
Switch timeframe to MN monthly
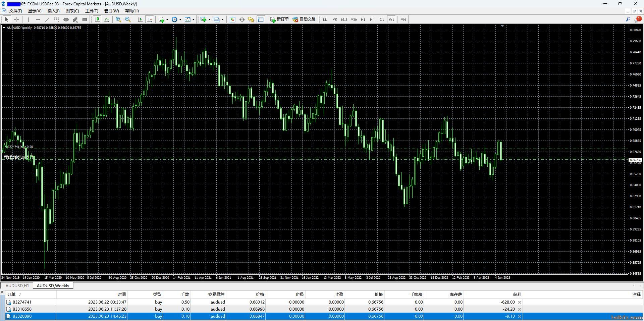(x=403, y=19)
